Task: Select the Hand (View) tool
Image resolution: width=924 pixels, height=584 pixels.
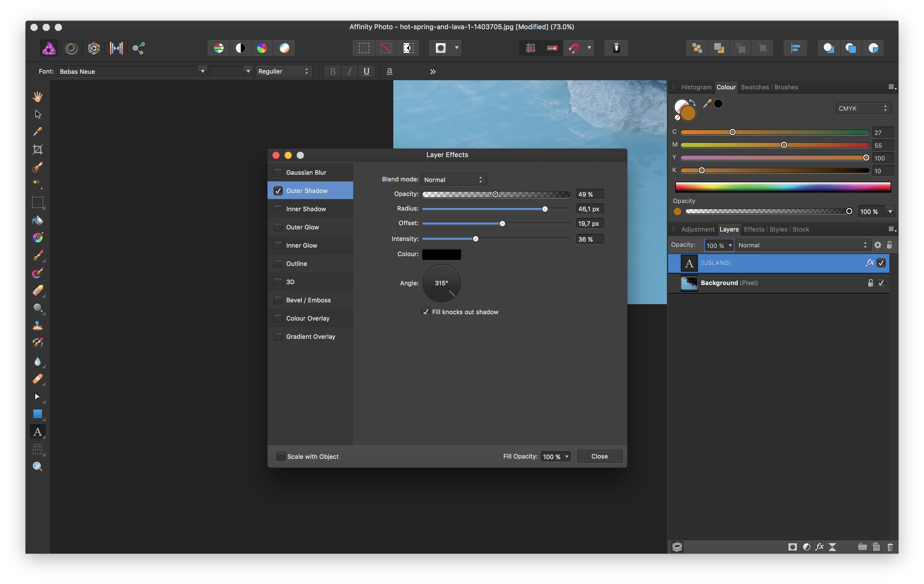Action: tap(38, 97)
